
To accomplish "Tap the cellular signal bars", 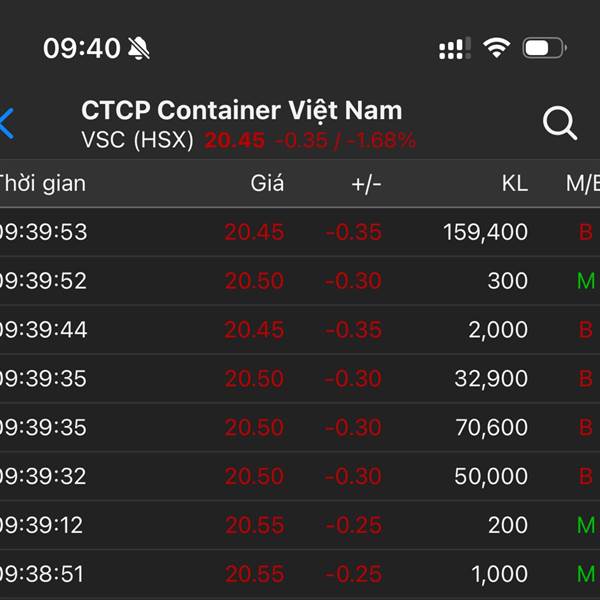I will click(x=454, y=47).
